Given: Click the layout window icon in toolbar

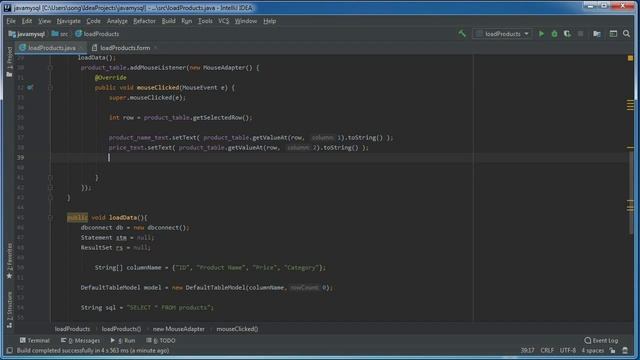Looking at the screenshot, I should (613, 34).
